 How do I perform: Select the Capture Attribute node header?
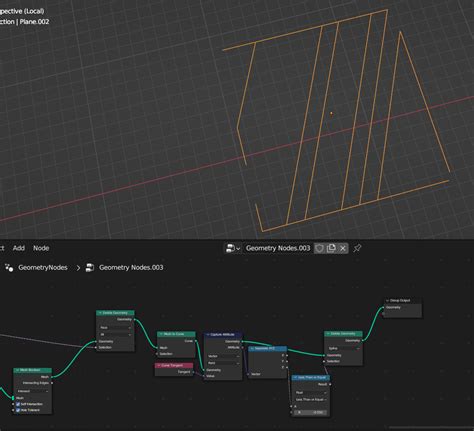tap(223, 334)
